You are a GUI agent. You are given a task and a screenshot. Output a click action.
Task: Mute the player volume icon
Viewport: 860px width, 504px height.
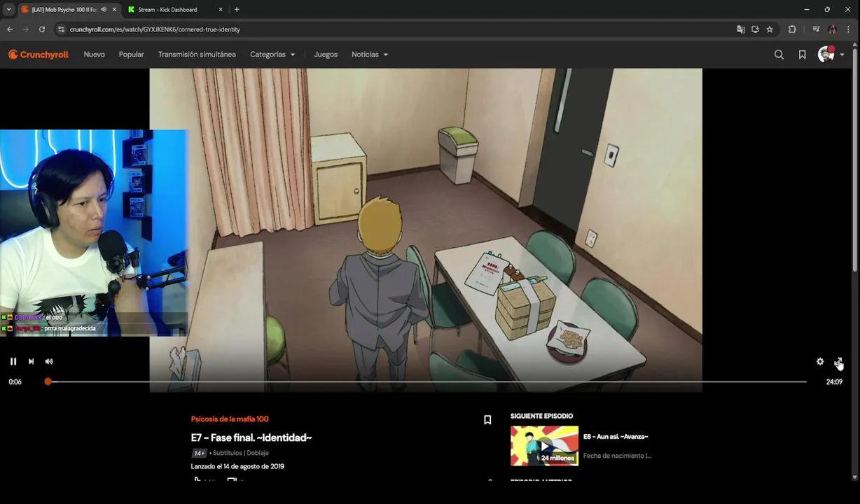pos(49,361)
